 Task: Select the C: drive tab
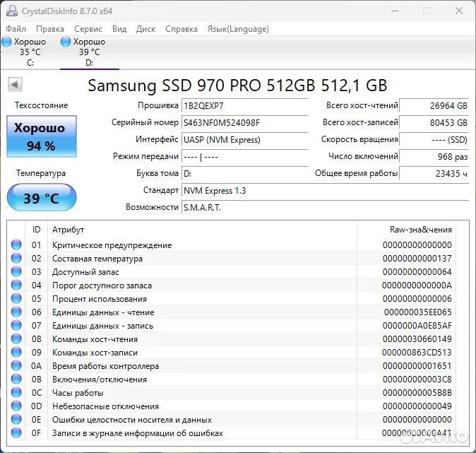click(30, 52)
